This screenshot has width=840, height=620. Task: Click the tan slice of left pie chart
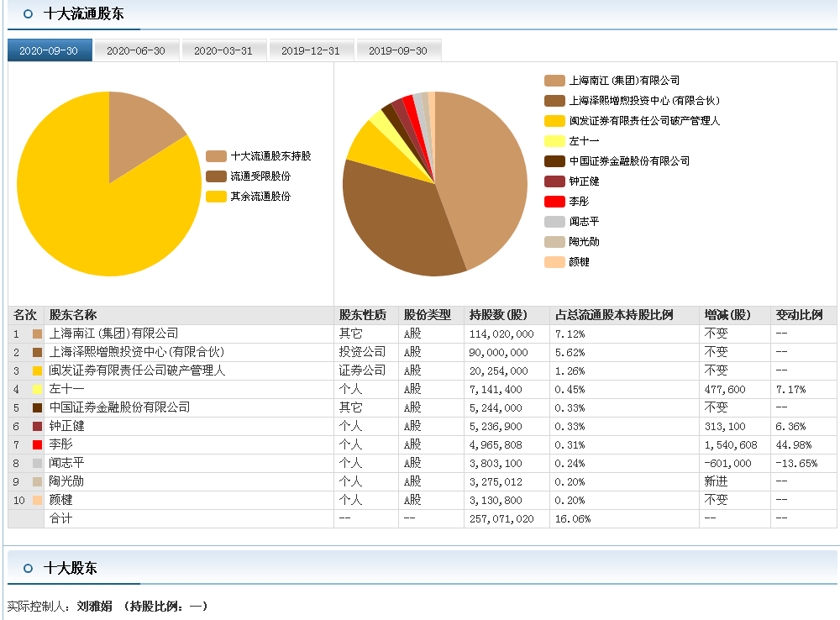139,131
